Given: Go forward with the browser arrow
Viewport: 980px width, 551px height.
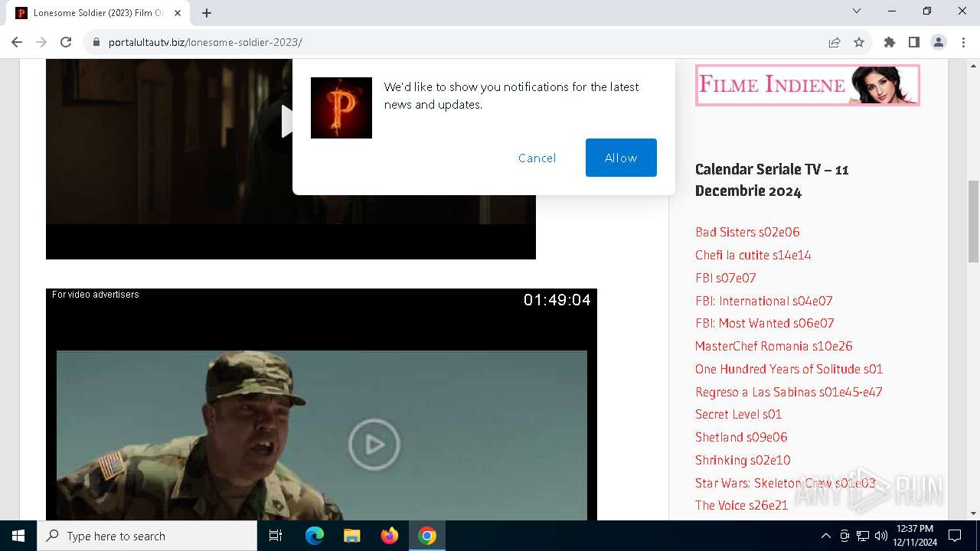Looking at the screenshot, I should 41,42.
